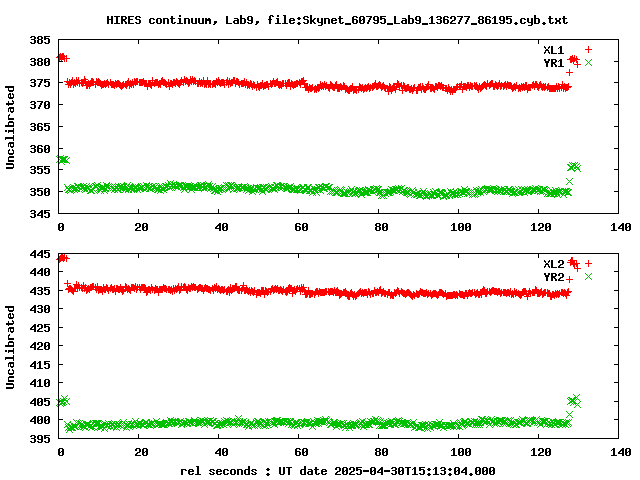Click the green cross marker beside YR1 legend
The image size is (640, 480).
[x=588, y=62]
